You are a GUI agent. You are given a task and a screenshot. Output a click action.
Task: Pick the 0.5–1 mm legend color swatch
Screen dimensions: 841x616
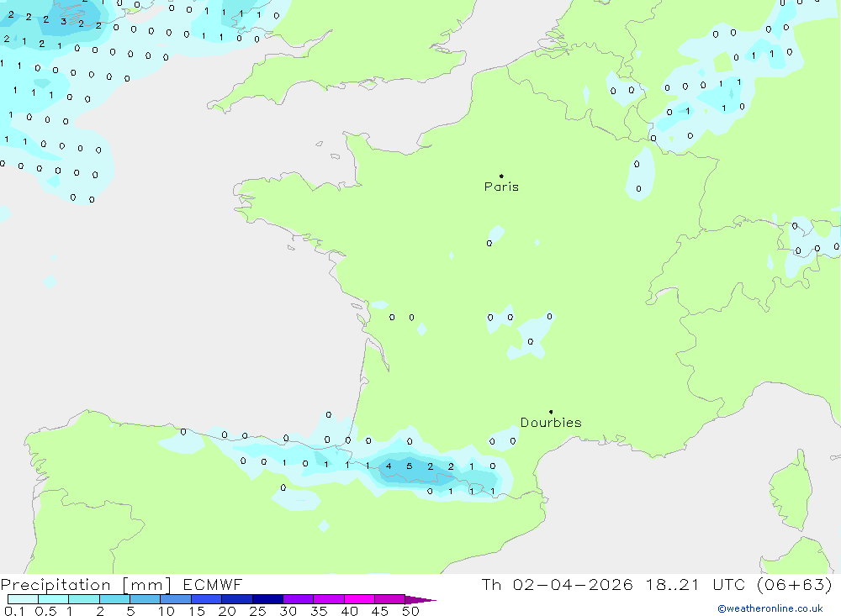[x=54, y=599]
